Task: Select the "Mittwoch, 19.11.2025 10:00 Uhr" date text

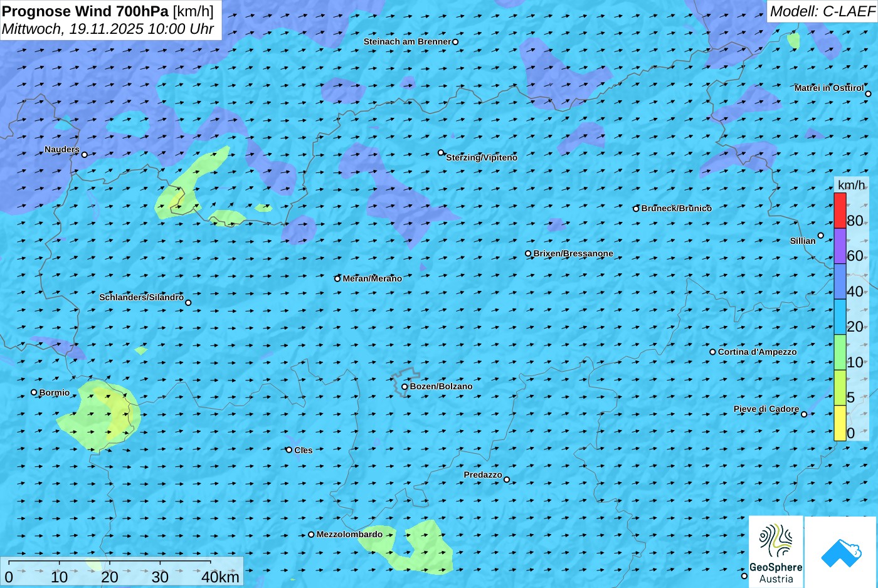Action: [x=108, y=29]
